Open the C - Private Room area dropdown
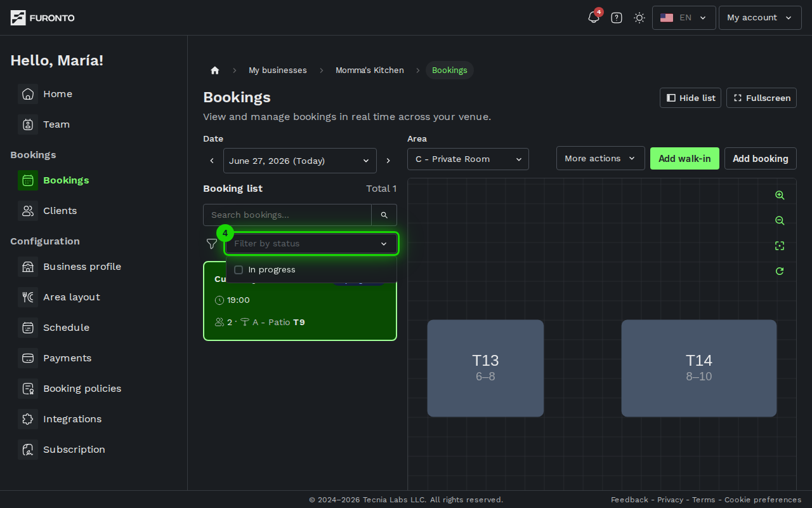The width and height of the screenshot is (812, 508). (468, 159)
